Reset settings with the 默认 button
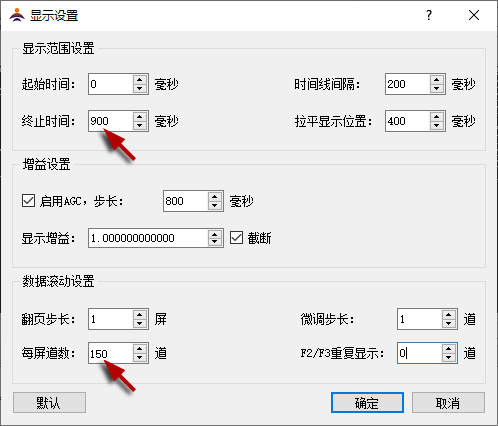The width and height of the screenshot is (498, 426). tap(49, 403)
